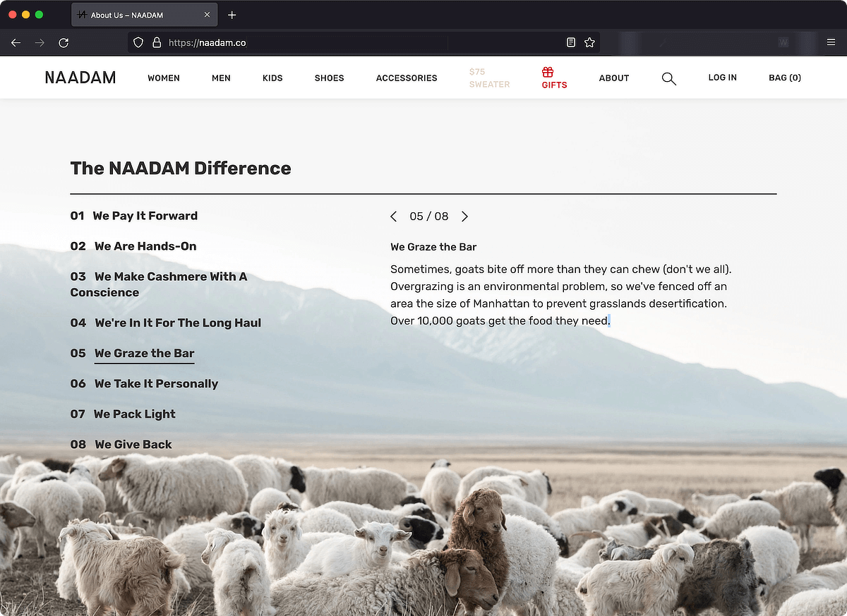847x616 pixels.
Task: Select 03 We Make Cashmere With A Conscience
Action: (x=159, y=284)
